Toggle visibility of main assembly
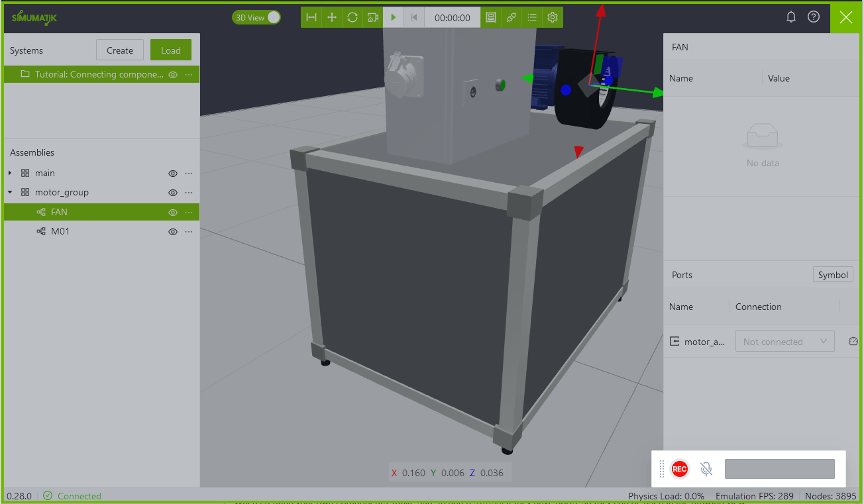Screen dimensions: 864x504 coord(173,174)
